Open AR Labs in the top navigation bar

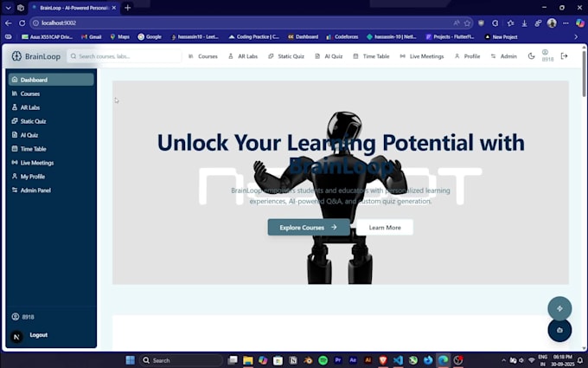pos(243,56)
